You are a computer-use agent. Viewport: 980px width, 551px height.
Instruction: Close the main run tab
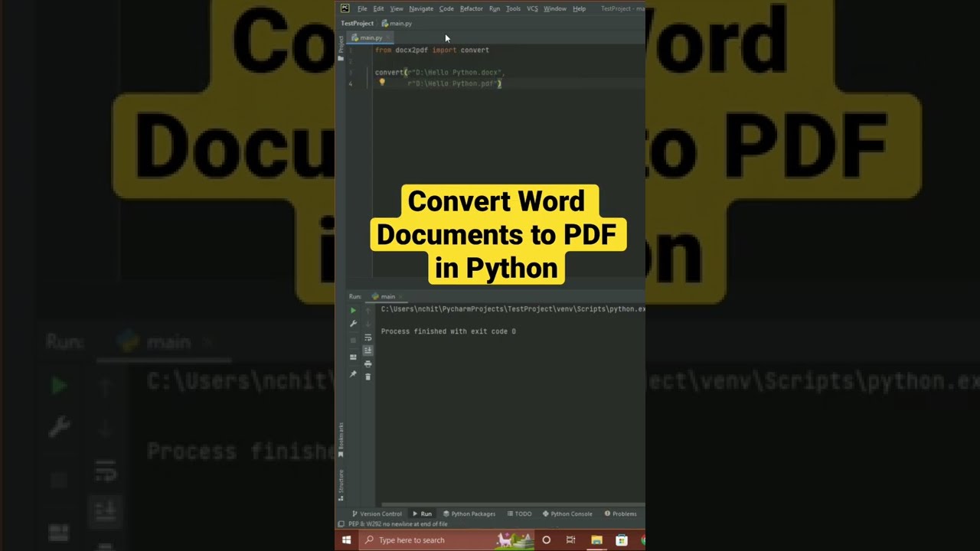pos(401,296)
